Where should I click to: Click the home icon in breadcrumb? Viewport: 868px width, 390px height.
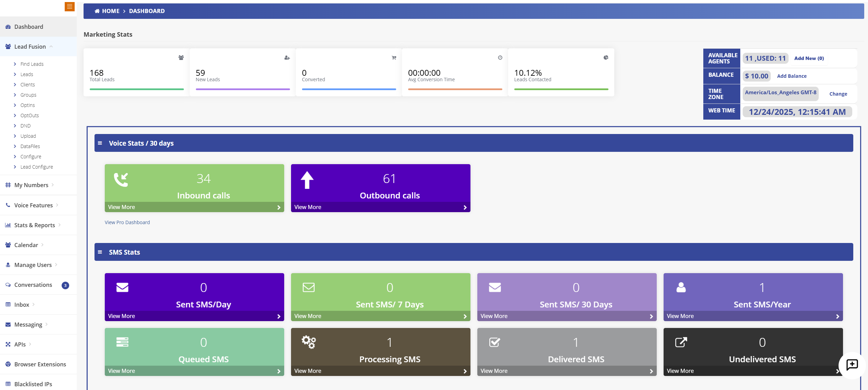tap(97, 11)
